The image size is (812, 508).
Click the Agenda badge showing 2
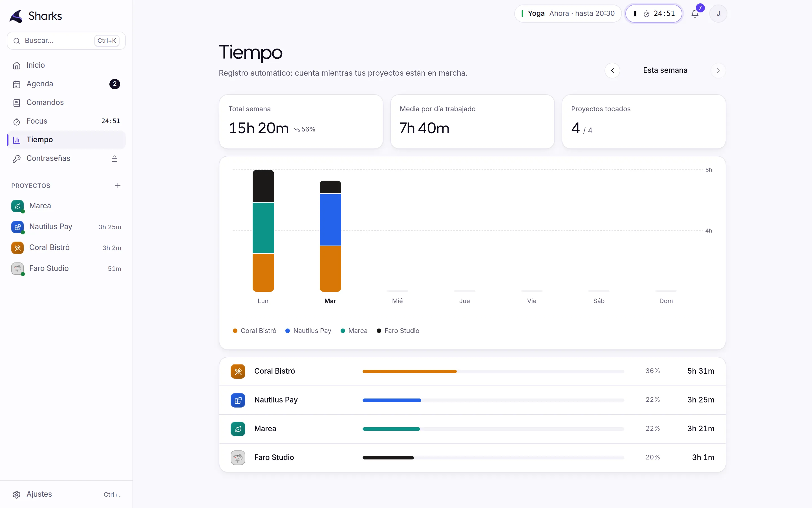pos(115,84)
